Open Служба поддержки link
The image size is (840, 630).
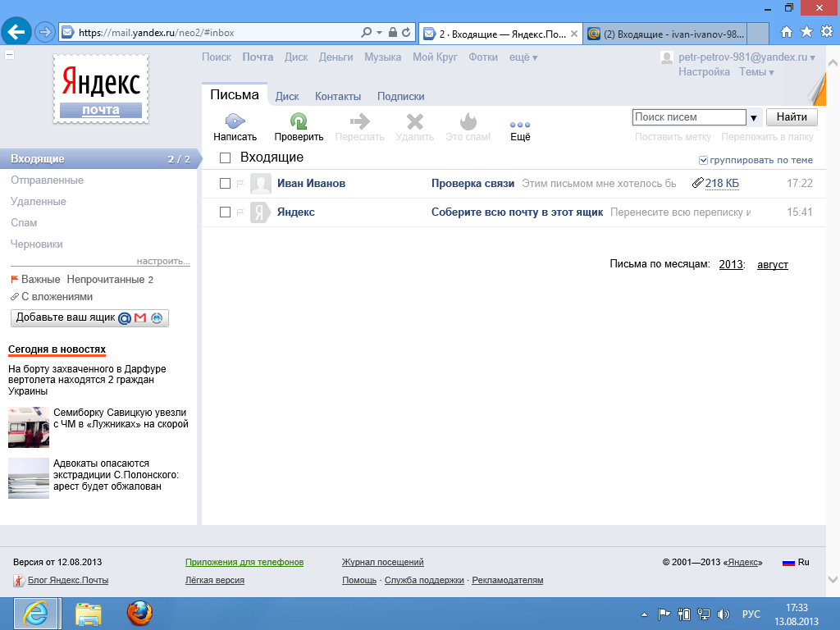point(424,580)
